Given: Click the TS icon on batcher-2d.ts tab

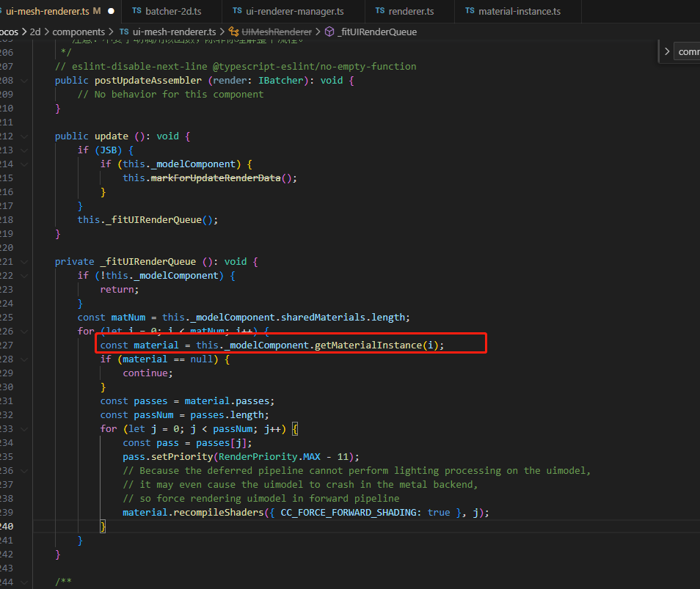Looking at the screenshot, I should (x=136, y=11).
